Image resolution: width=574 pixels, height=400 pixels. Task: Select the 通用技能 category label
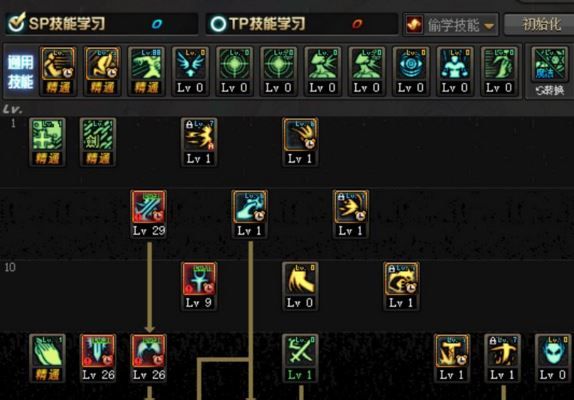20,72
